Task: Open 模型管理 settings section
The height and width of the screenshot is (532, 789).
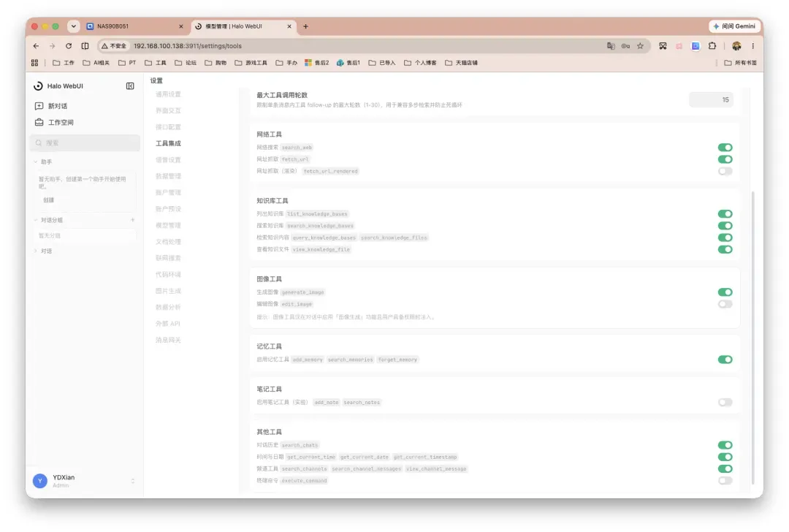Action: point(168,226)
